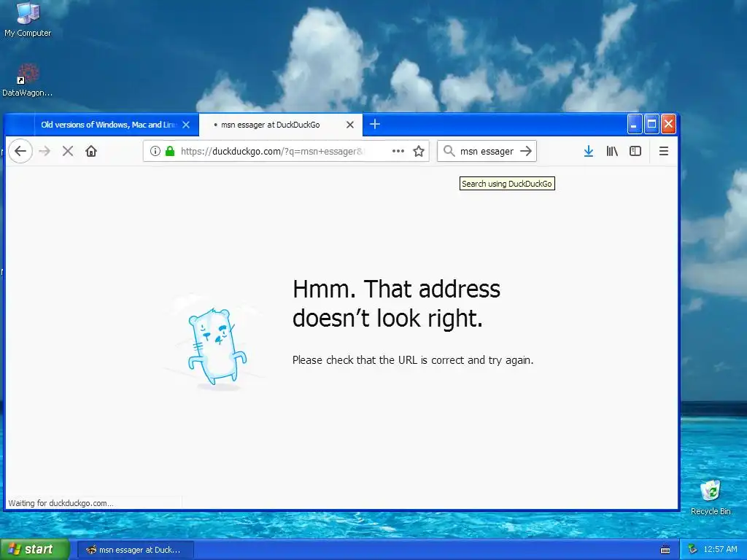Submit the search with the arrow button

[x=526, y=151]
